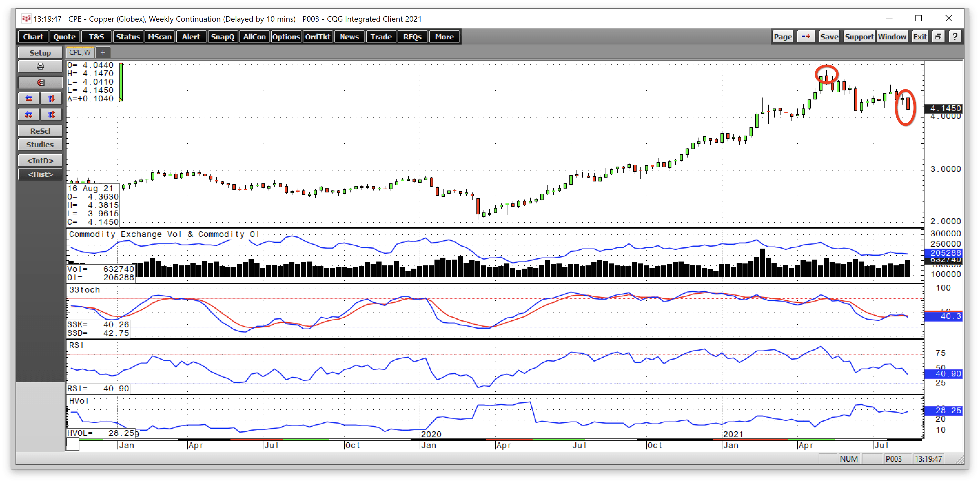Toggle the <IntD> intraday mode button
The height and width of the screenshot is (483, 980).
click(40, 160)
